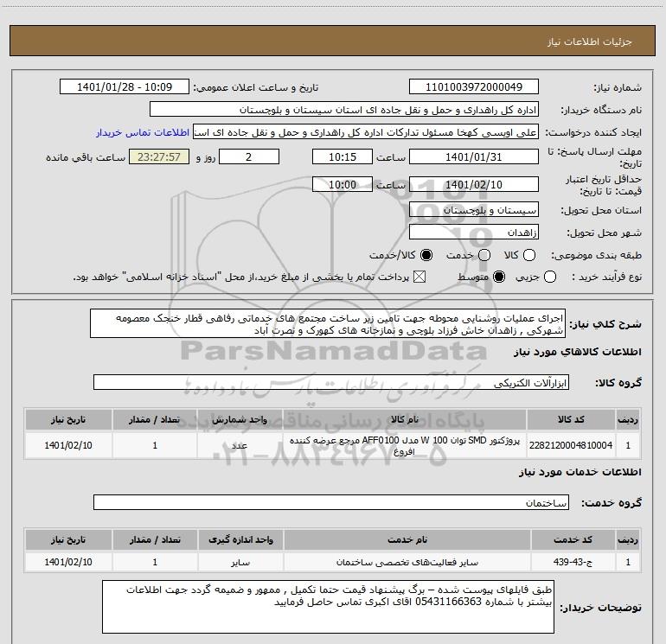Click the buyer organization name field
This screenshot has width=666, height=644.
point(344,110)
